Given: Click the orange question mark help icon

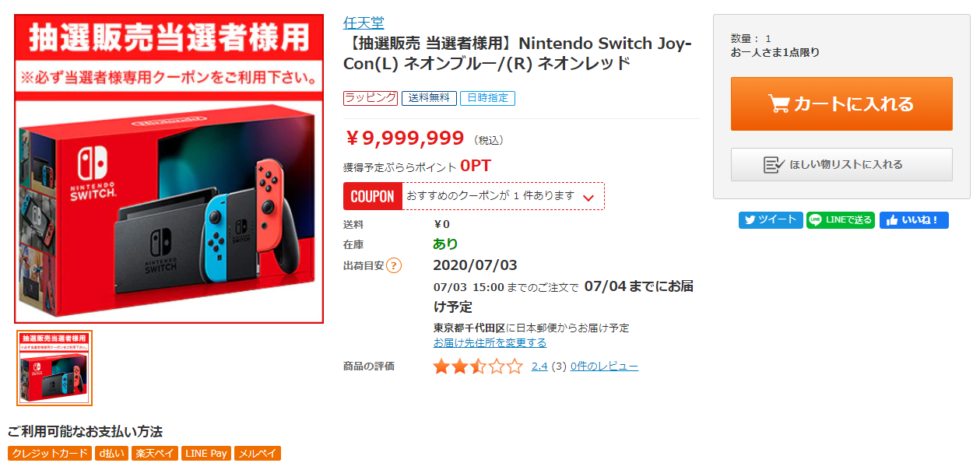Looking at the screenshot, I should [x=394, y=265].
